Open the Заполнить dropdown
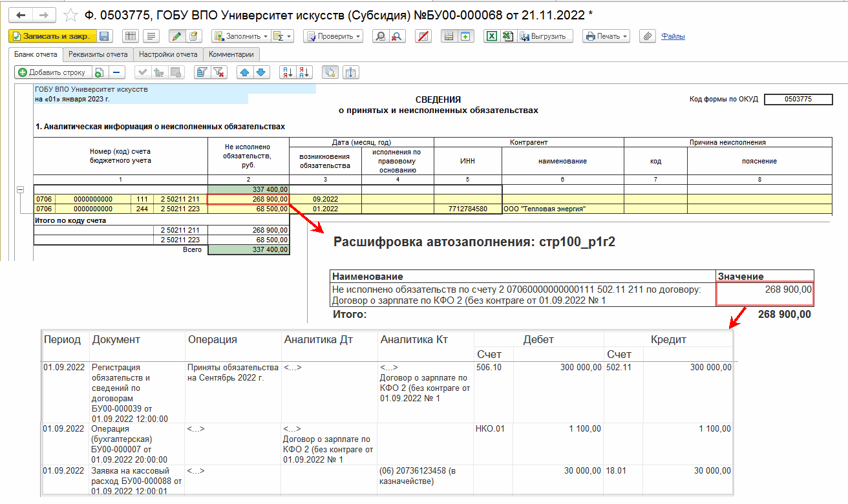 click(242, 36)
